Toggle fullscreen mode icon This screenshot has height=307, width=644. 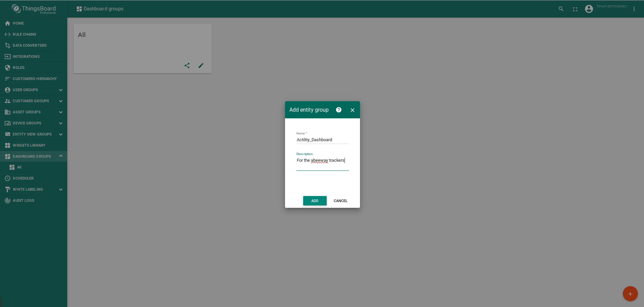(575, 9)
